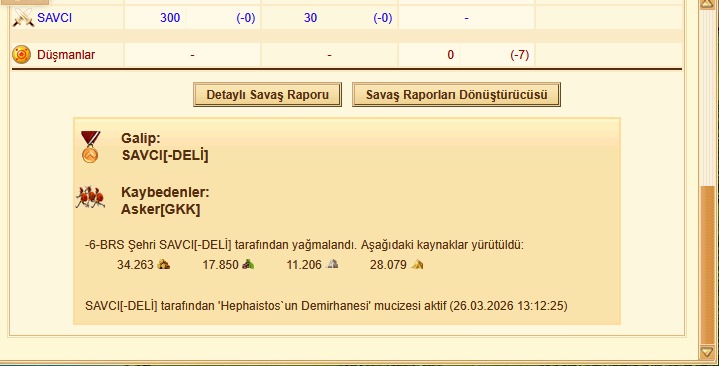Open the SAVCI player link in table

tap(55, 18)
